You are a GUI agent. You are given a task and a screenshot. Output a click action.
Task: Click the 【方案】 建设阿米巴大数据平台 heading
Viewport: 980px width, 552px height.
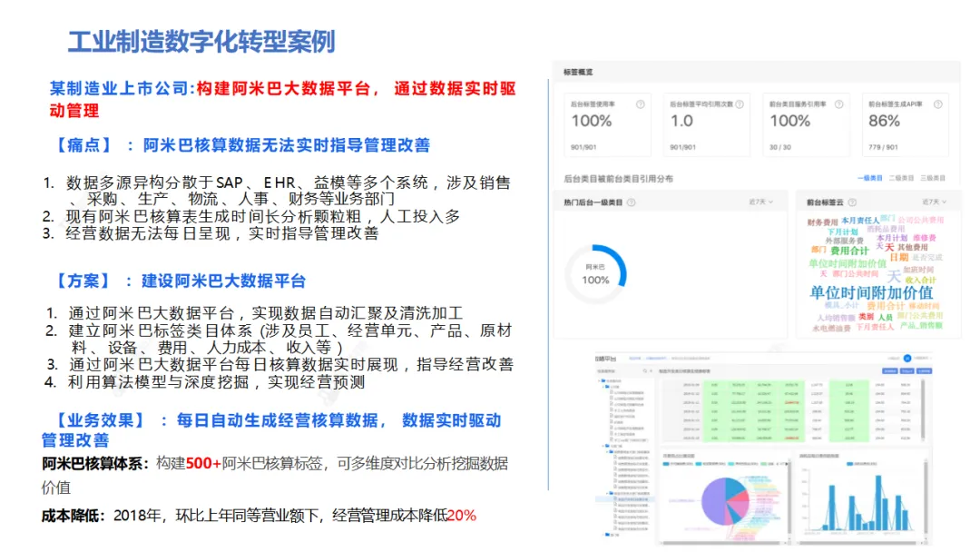tap(178, 281)
